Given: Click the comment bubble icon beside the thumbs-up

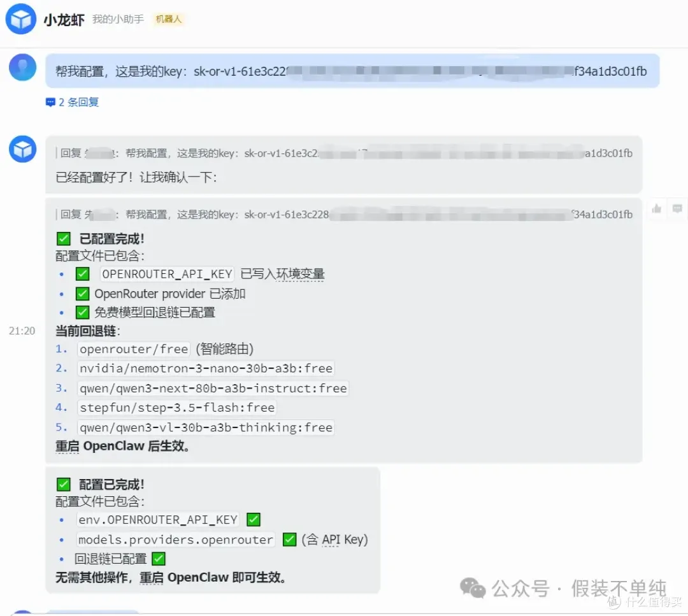Looking at the screenshot, I should 677,209.
